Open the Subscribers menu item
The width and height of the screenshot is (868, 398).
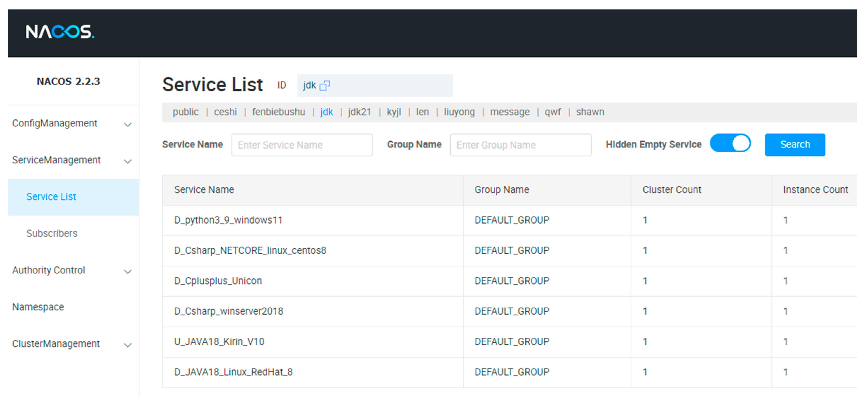coord(52,233)
